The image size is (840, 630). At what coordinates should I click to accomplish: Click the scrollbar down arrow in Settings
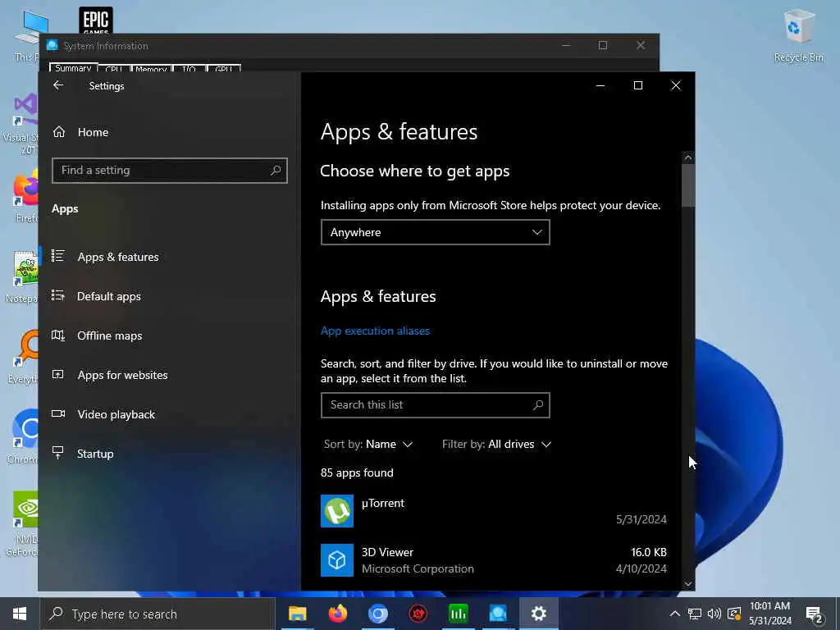pos(688,584)
